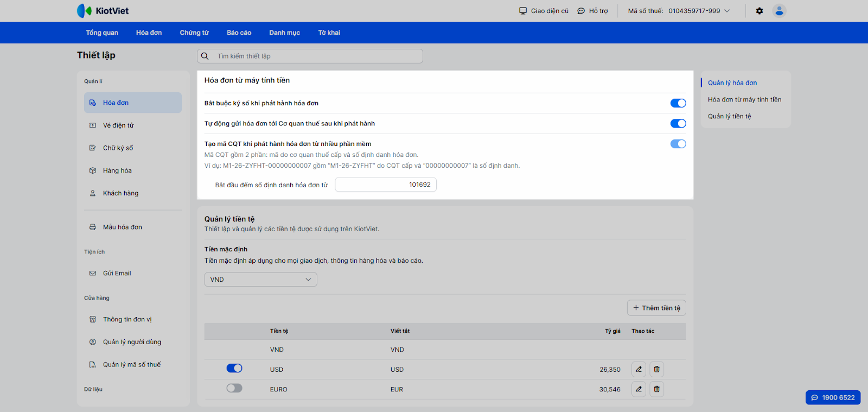Viewport: 868px width, 412px height.
Task: Open the Tổng quan menu
Action: point(102,33)
